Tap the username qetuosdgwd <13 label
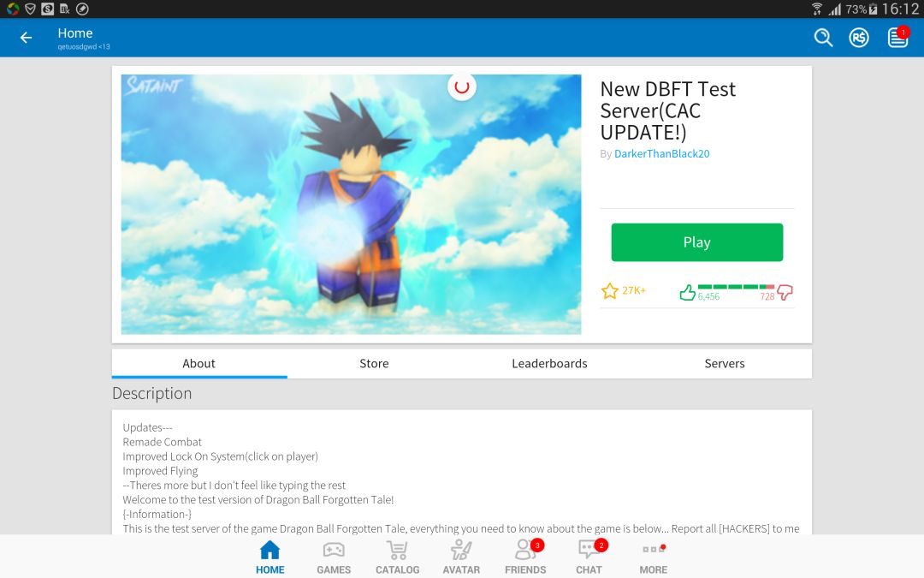This screenshot has height=578, width=924. tap(84, 46)
